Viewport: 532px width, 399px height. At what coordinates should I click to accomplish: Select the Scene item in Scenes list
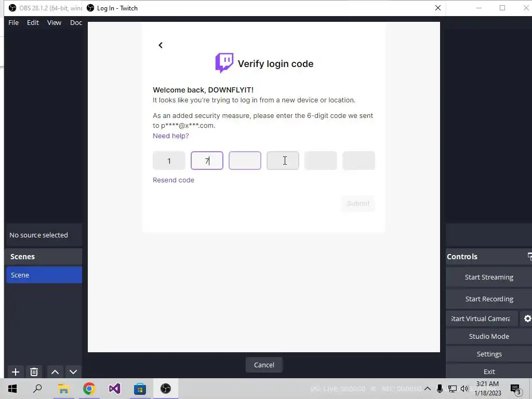click(44, 275)
